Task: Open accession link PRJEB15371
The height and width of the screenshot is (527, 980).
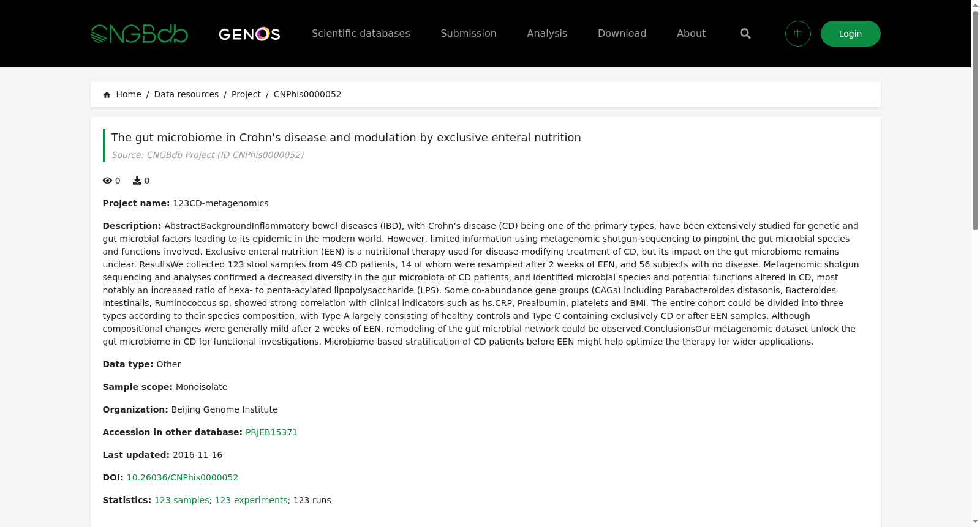Action: pos(271,432)
